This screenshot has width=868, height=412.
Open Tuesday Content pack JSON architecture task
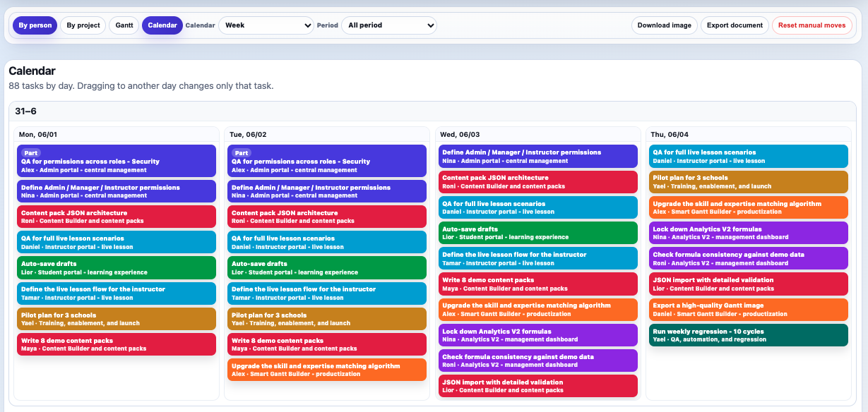[x=327, y=217]
